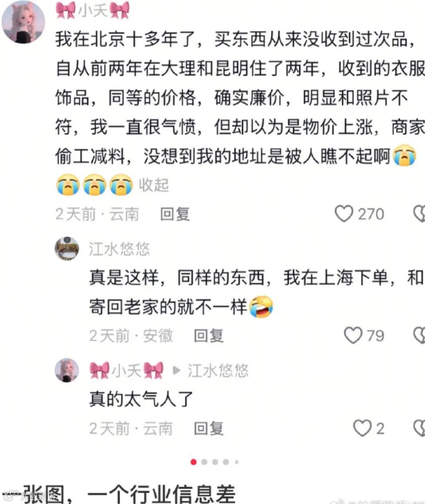This screenshot has width=425, height=504.
Task: Open 江水悠悠 username above the second comment
Action: 119,249
